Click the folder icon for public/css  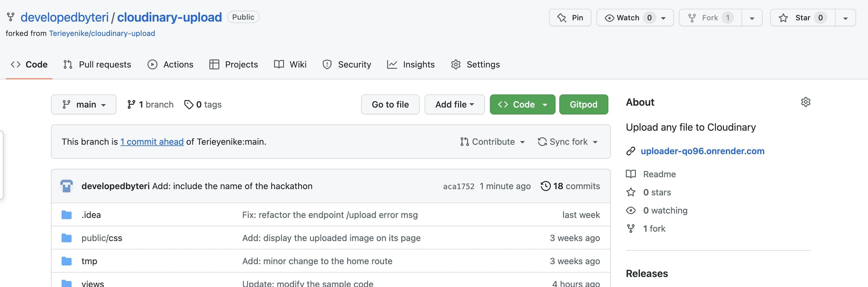[x=66, y=238]
